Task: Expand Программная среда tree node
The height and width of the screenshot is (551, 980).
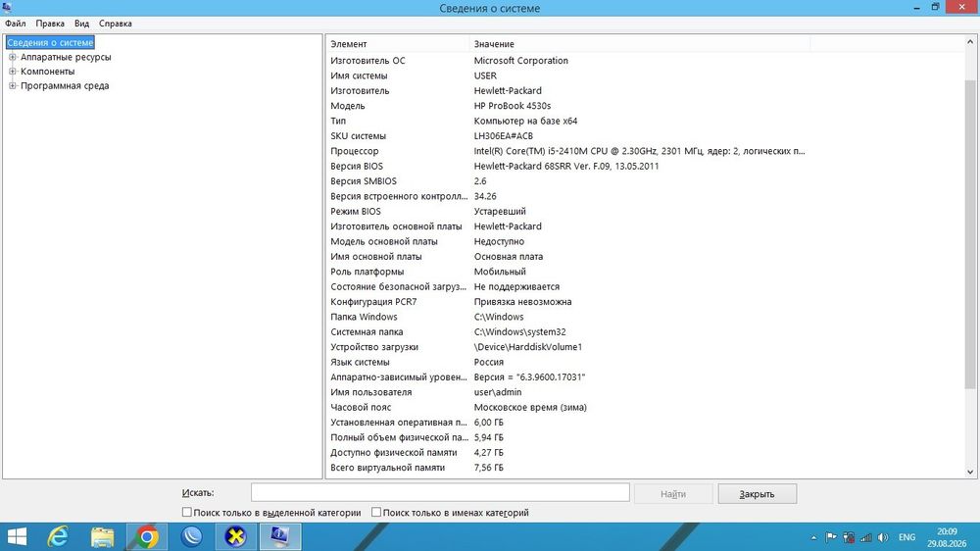Action: [13, 85]
